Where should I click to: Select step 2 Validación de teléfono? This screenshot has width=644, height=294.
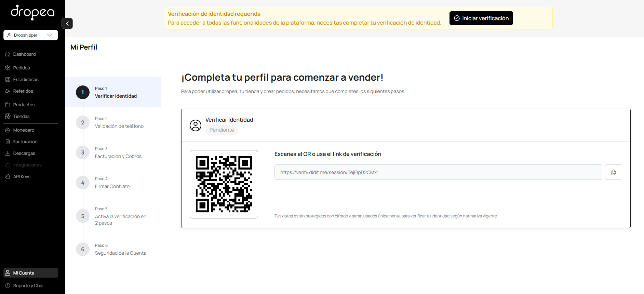click(x=113, y=122)
